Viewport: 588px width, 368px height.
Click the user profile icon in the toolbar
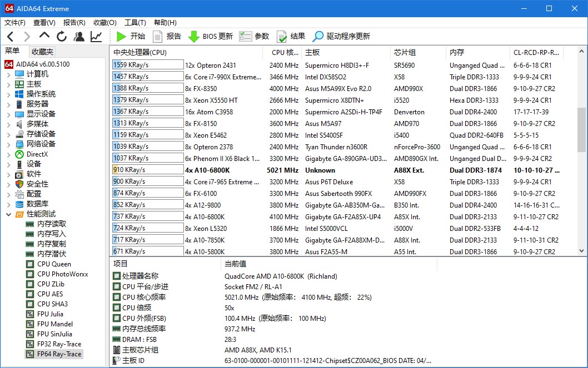tap(78, 37)
